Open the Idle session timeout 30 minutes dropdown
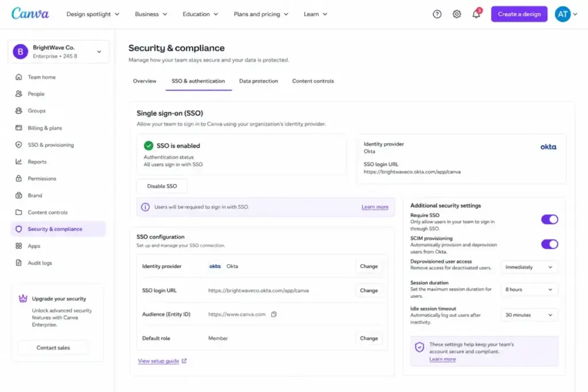 tap(529, 315)
